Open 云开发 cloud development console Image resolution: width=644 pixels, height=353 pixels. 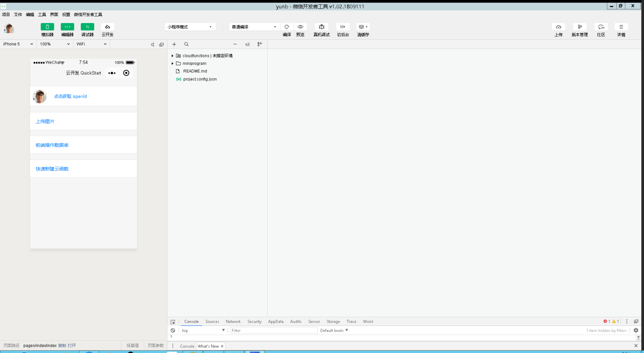(107, 27)
